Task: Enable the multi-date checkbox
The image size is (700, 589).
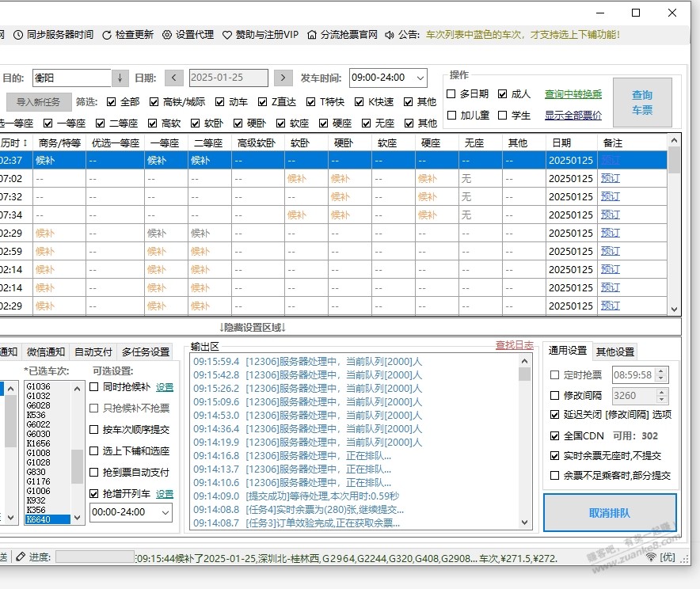Action: point(451,93)
